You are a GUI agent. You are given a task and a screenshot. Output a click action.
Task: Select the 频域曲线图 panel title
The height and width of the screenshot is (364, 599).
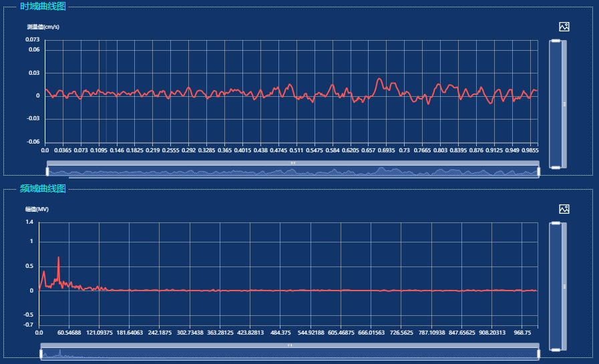click(43, 189)
